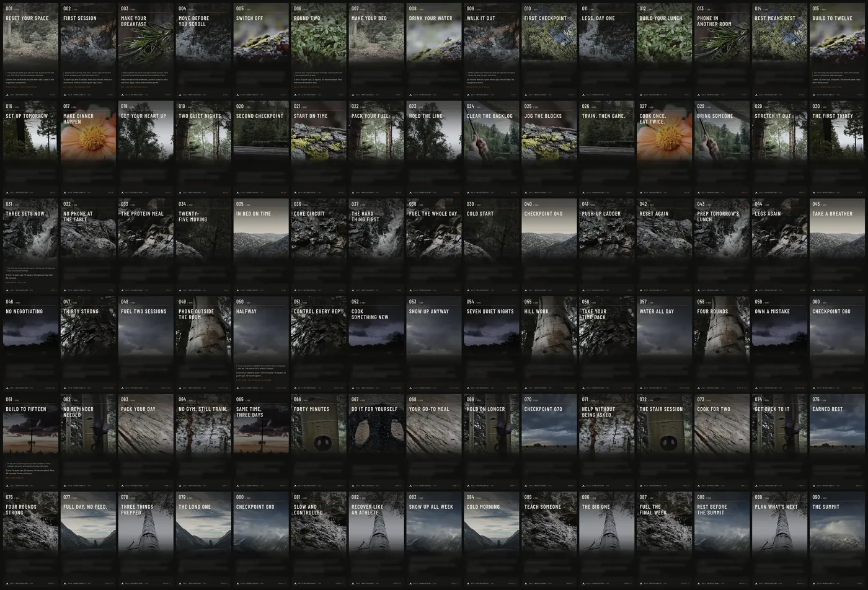Viewport: 868px width, 590px height.
Task: Open the 'Show Up Anyway' card
Action: click(434, 344)
